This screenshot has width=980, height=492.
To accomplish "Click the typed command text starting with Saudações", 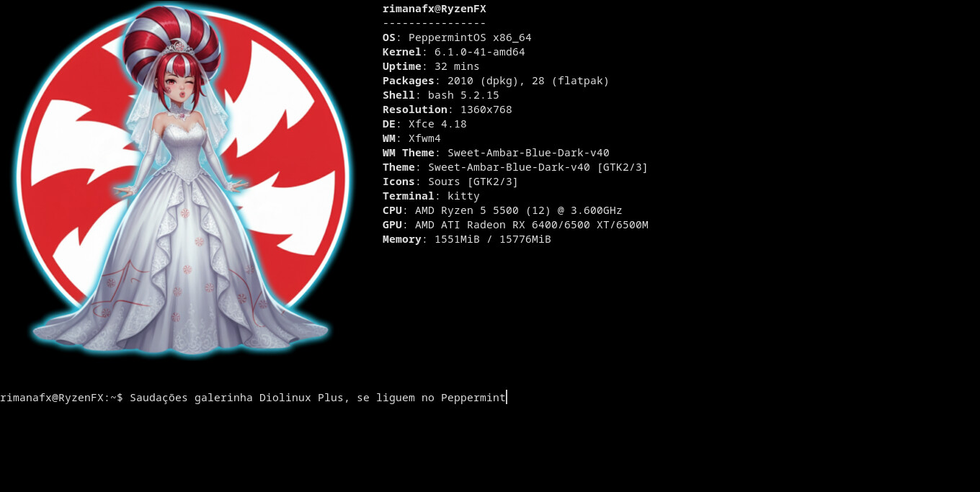I will [x=318, y=398].
